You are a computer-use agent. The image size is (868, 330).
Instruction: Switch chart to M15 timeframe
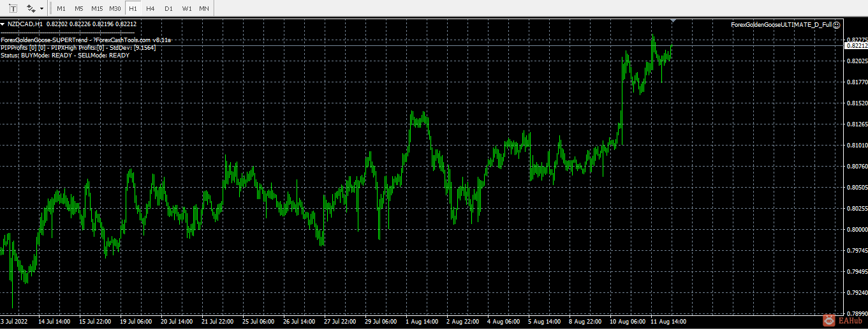pos(97,8)
